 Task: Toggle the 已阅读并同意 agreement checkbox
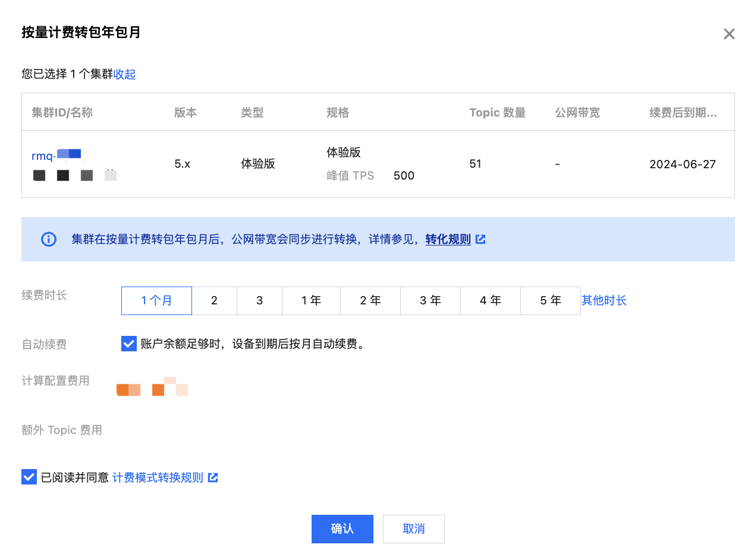tap(29, 477)
